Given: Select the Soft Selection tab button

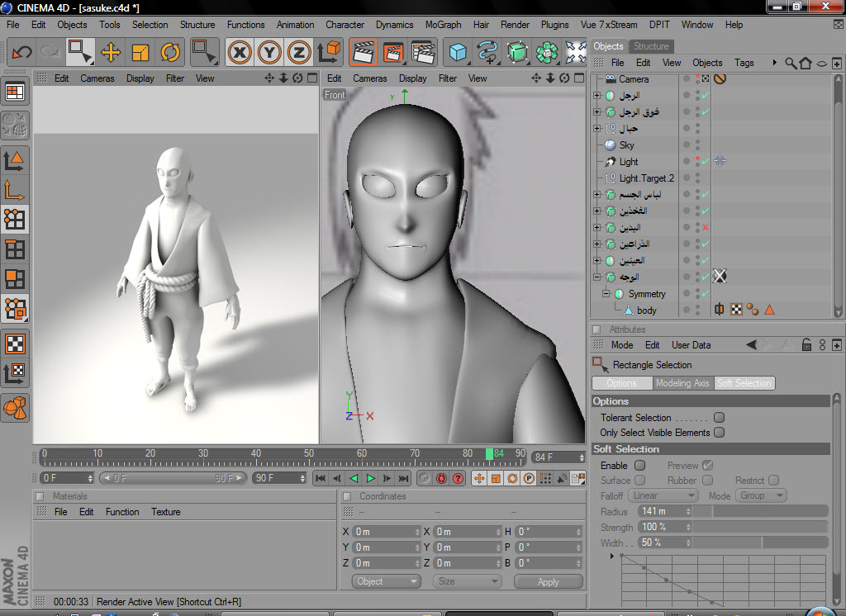Looking at the screenshot, I should coord(744,383).
